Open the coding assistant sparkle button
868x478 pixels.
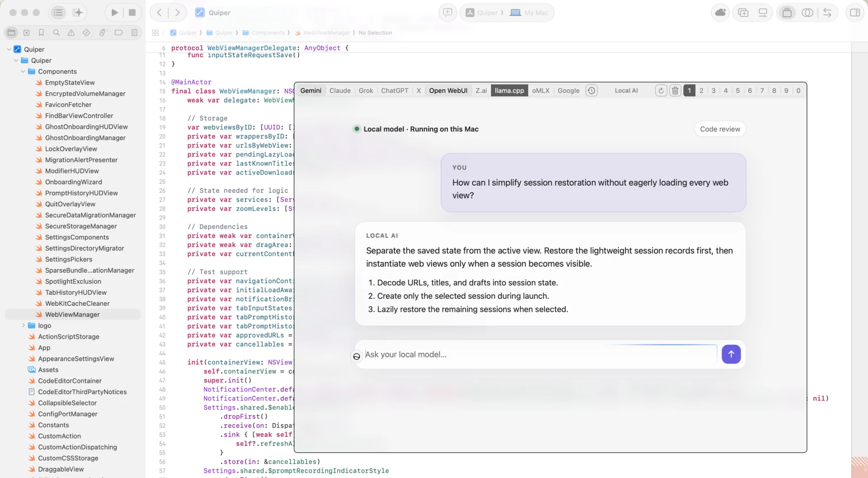[x=77, y=13]
